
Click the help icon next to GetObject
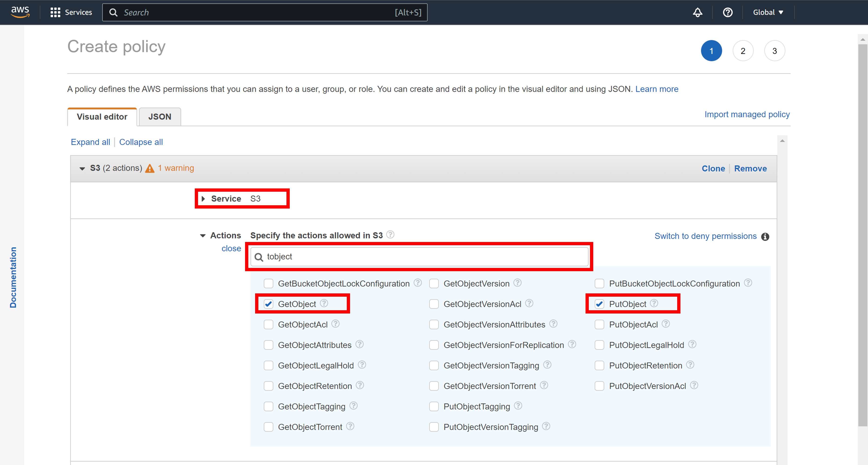click(325, 303)
